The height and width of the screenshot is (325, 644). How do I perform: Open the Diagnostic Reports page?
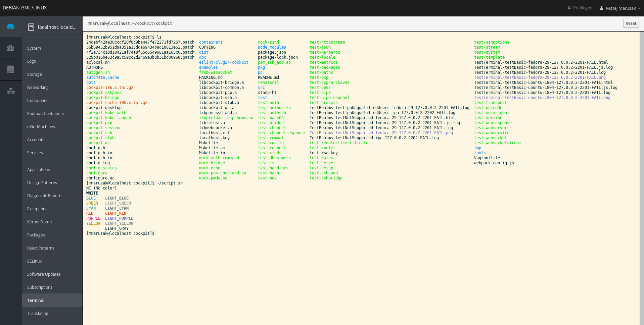(x=45, y=196)
